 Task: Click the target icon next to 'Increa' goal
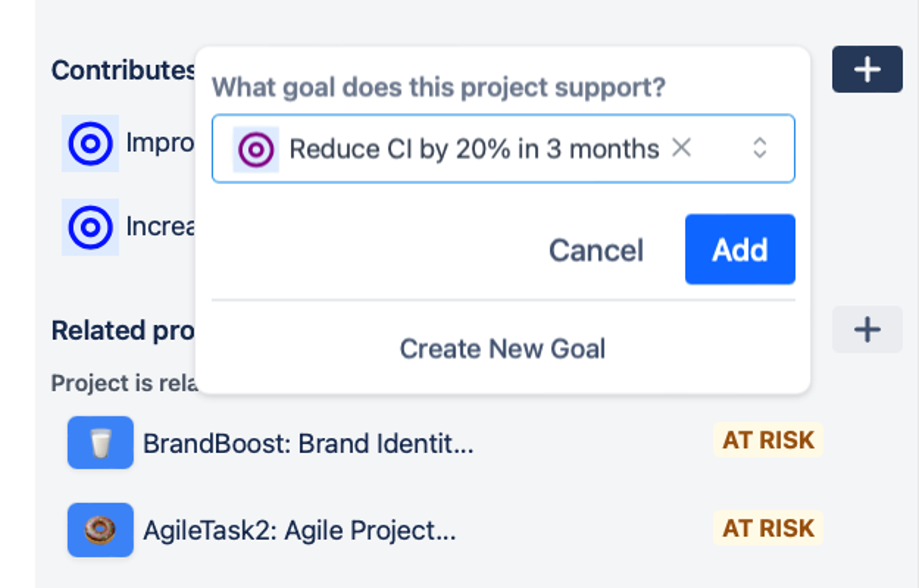(x=90, y=227)
